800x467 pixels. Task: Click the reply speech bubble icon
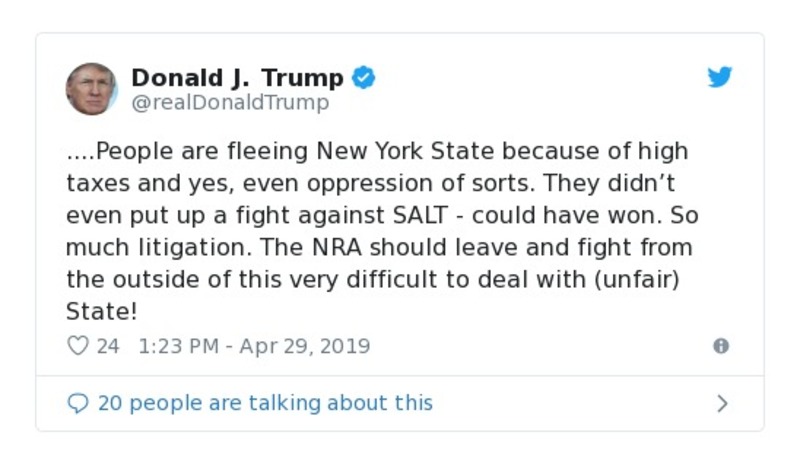pyautogui.click(x=78, y=403)
